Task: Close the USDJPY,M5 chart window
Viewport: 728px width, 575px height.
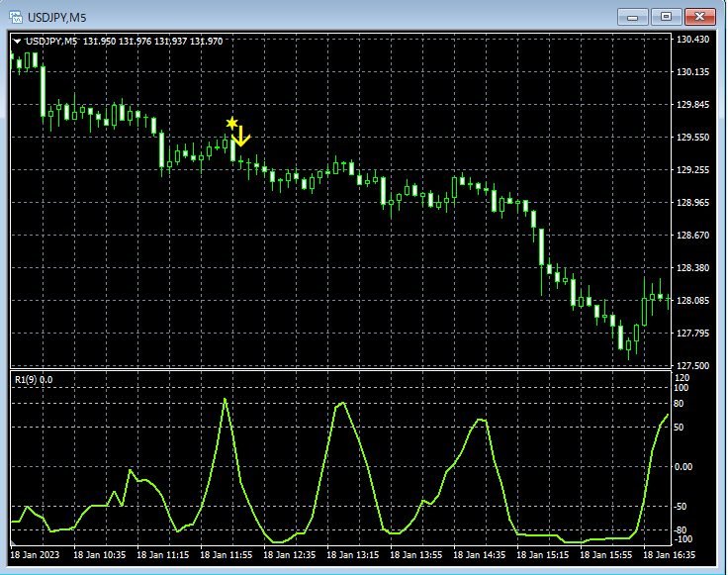Action: (699, 17)
